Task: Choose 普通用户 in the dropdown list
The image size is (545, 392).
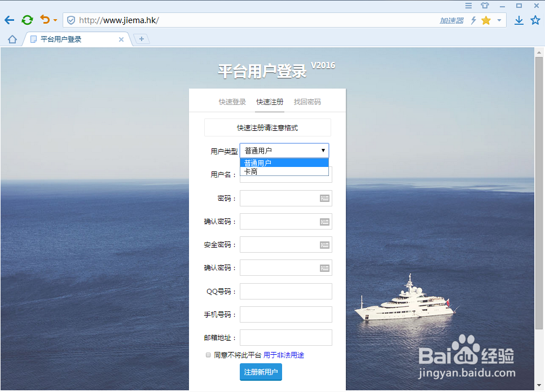Action: coord(284,162)
